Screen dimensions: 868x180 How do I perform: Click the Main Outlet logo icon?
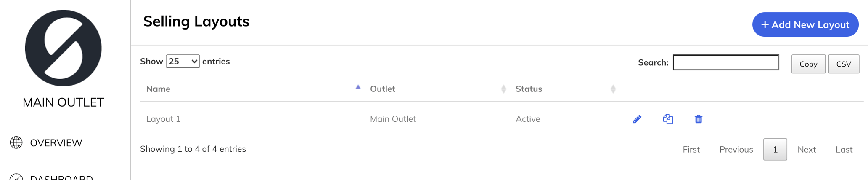point(63,48)
